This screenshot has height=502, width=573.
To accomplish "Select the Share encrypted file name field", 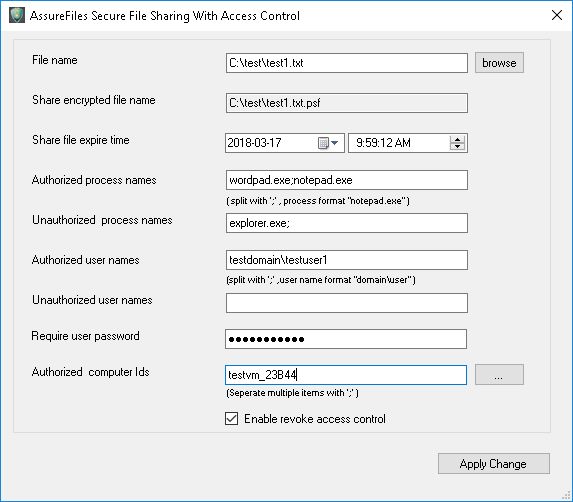I will click(347, 103).
